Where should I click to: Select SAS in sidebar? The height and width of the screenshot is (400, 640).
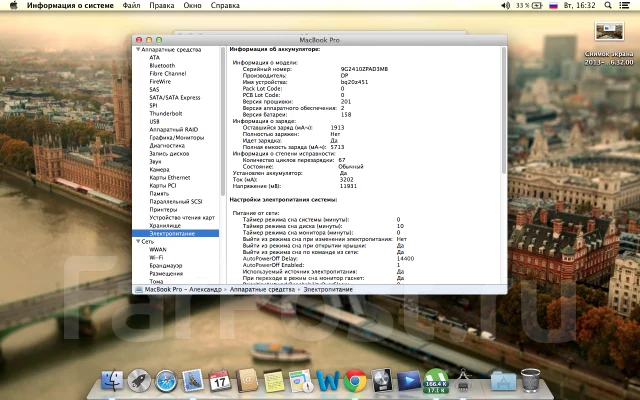tap(154, 89)
